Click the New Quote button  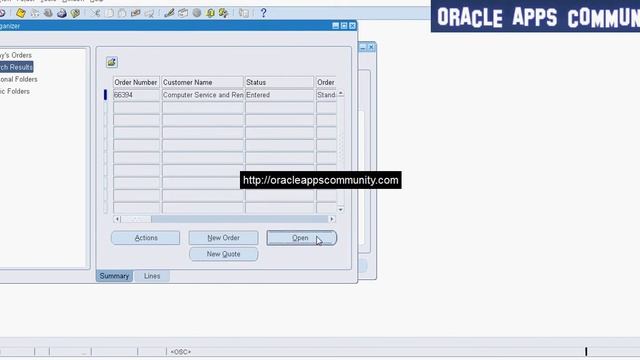[x=223, y=254]
